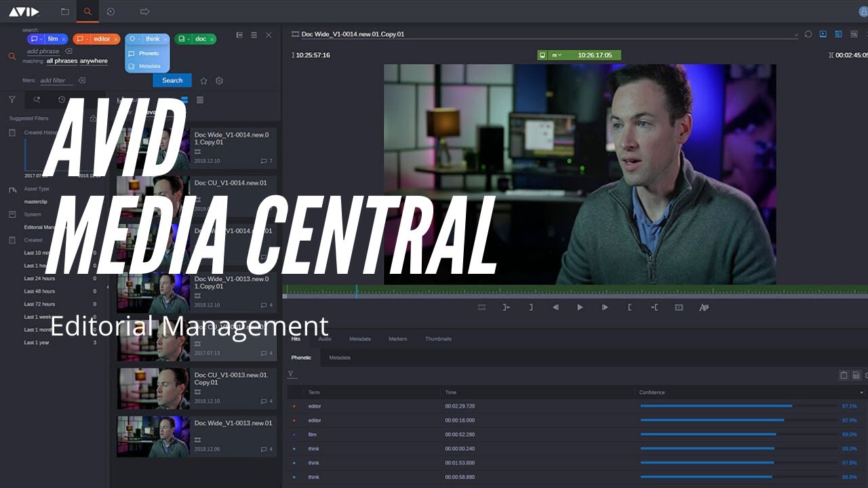Click the clipboard icon above Confidence column
868x488 pixels.
[844, 375]
